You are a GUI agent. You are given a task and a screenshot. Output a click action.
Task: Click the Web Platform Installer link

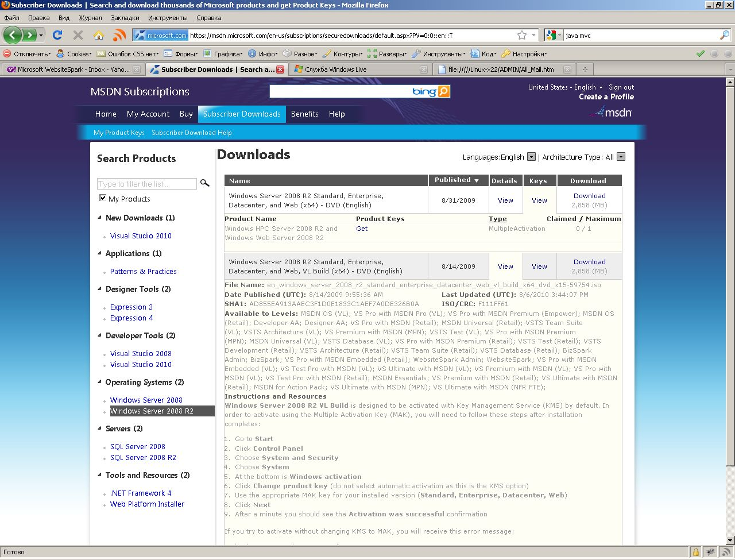pyautogui.click(x=147, y=504)
